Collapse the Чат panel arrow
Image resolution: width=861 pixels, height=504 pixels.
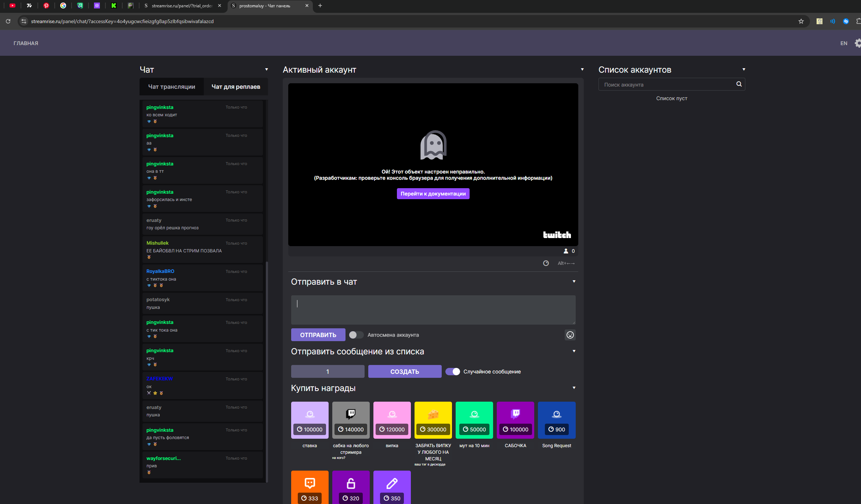pyautogui.click(x=267, y=69)
